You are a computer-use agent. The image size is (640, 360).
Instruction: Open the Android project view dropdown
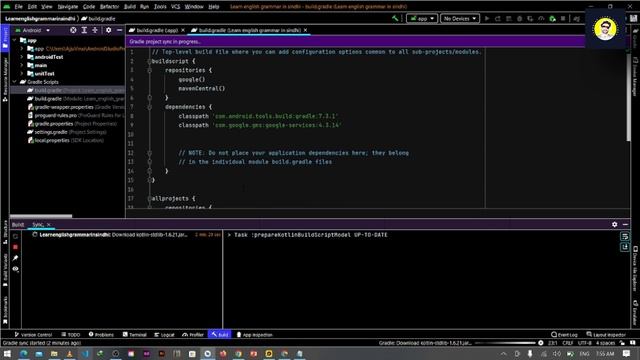pyautogui.click(x=33, y=30)
